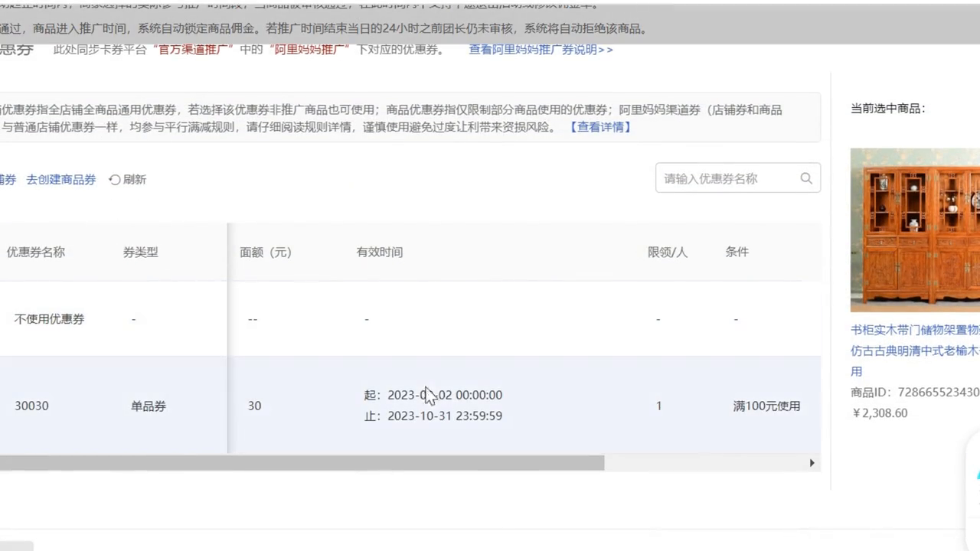This screenshot has width=980, height=551.
Task: Click the 条件 column header
Action: click(x=737, y=253)
